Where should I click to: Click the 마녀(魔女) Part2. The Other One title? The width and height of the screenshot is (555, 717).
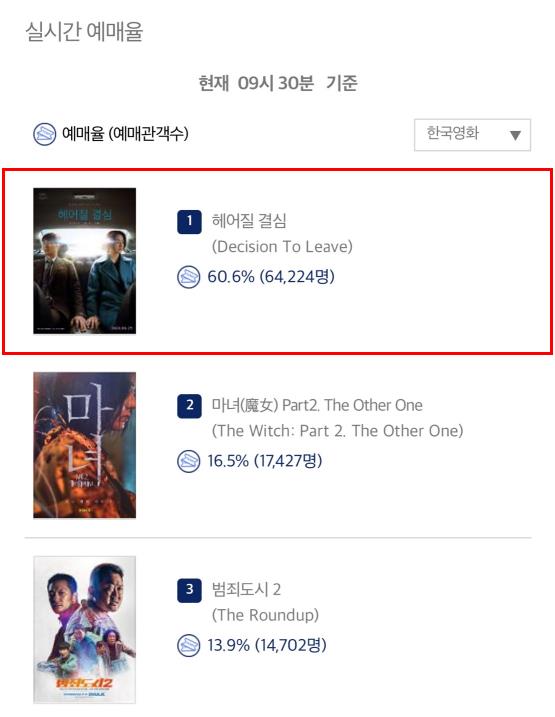click(317, 405)
